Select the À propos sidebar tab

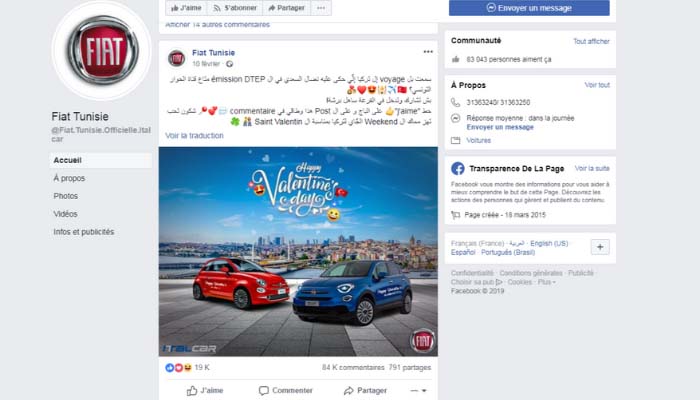(x=69, y=178)
